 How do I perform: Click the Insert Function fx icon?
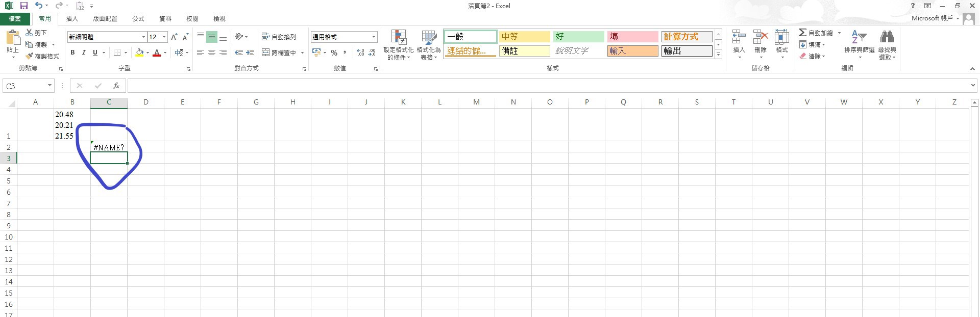[x=116, y=86]
